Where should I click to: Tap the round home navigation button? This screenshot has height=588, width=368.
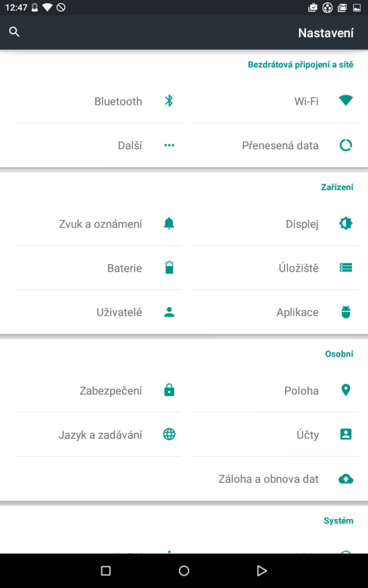183,571
